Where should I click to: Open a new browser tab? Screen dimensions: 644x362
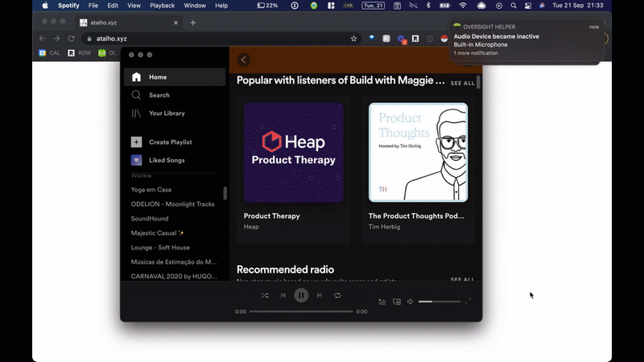pyautogui.click(x=193, y=23)
